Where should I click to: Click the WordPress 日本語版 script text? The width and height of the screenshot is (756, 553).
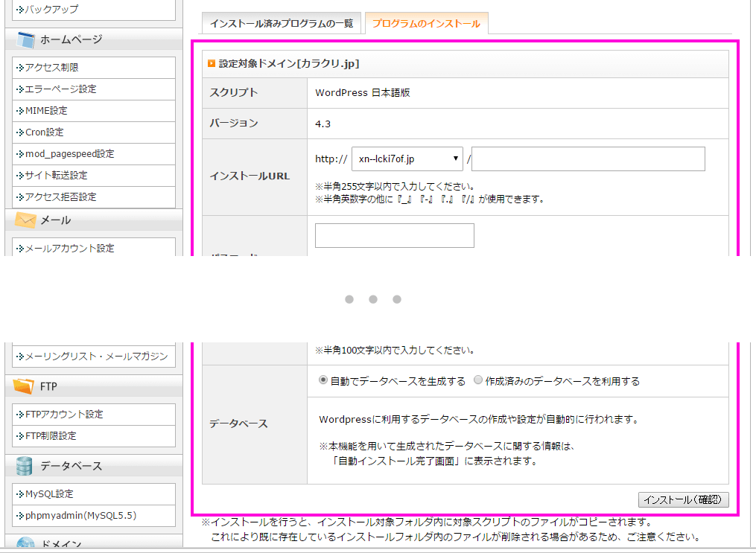tap(363, 93)
